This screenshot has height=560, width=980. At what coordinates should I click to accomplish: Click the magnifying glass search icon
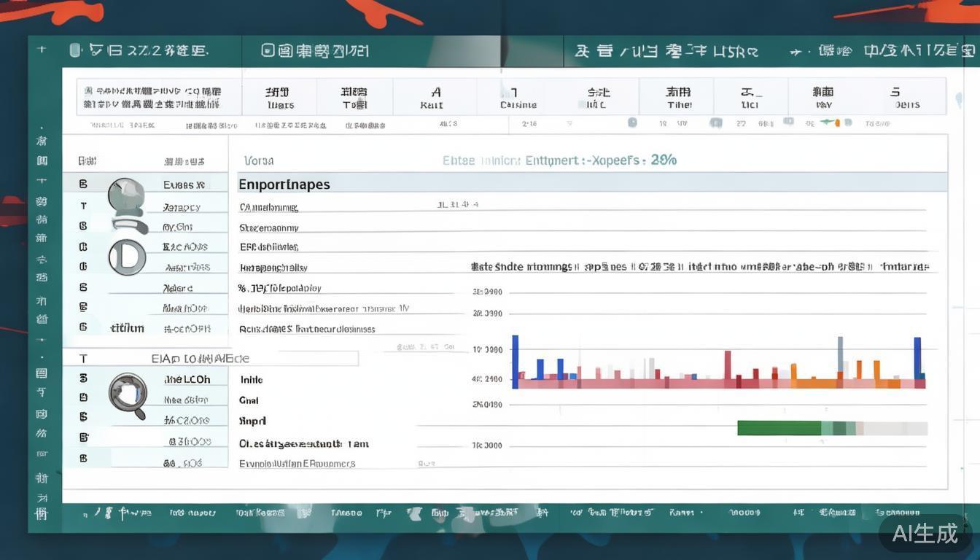click(128, 394)
